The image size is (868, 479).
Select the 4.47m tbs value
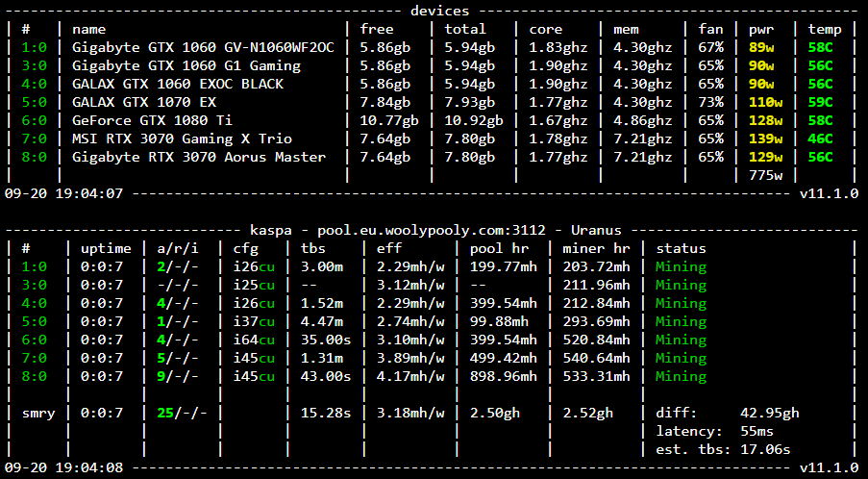(x=322, y=321)
